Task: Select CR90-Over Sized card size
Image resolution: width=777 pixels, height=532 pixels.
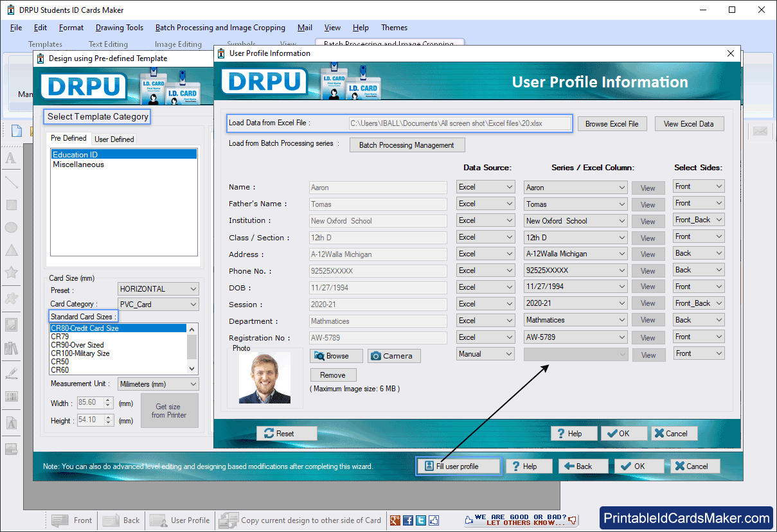Action: (78, 345)
